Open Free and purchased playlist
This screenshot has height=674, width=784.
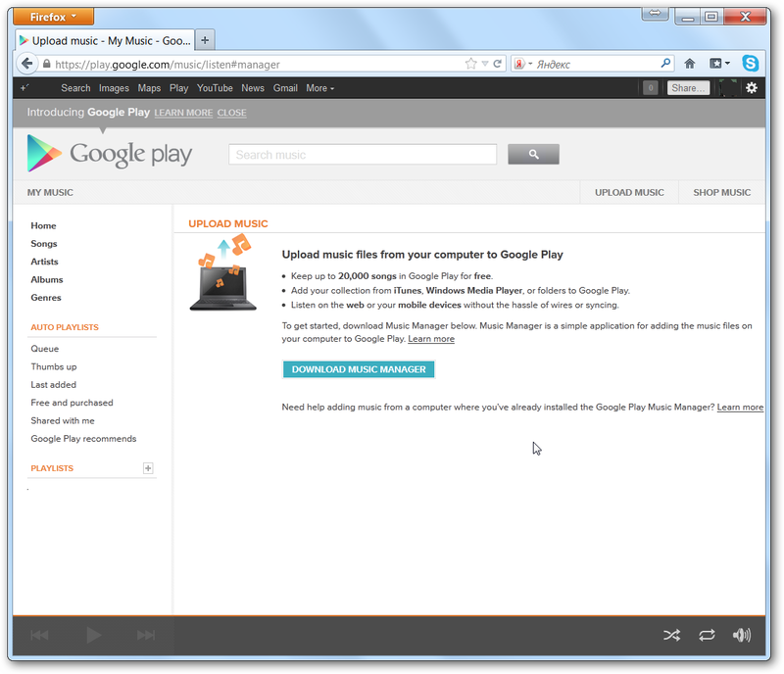72,403
